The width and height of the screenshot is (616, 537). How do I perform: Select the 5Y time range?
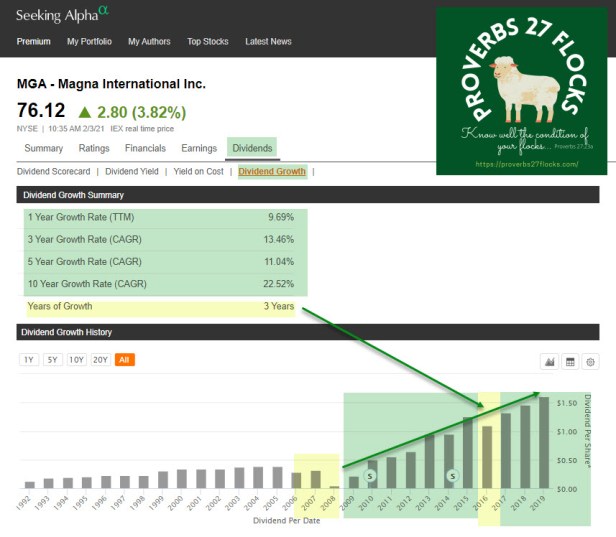pos(52,360)
